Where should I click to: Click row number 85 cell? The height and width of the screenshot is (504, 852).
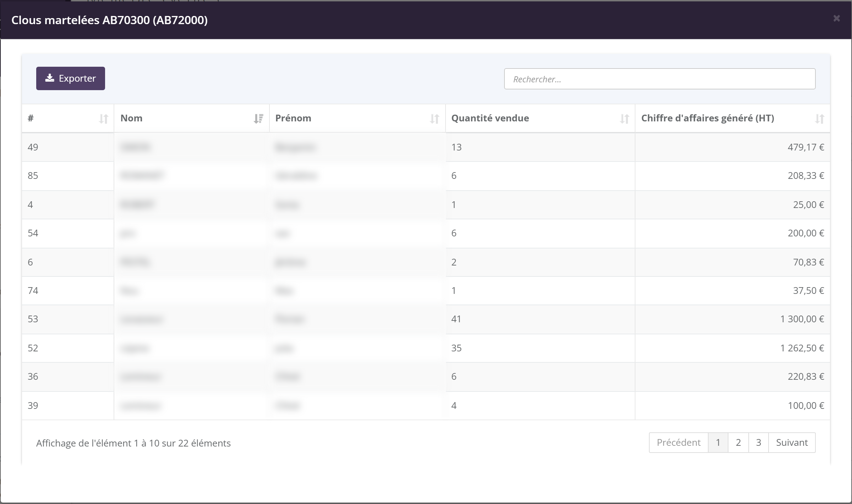tap(68, 176)
